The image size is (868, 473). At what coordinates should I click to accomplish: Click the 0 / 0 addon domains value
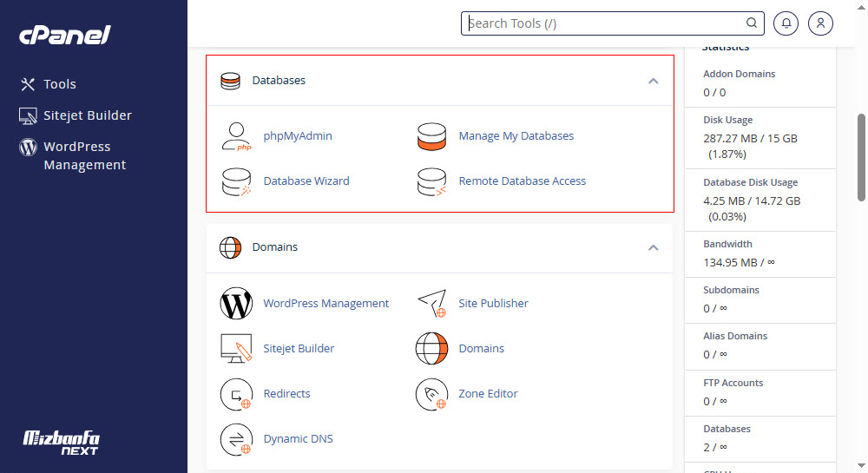[x=714, y=92]
